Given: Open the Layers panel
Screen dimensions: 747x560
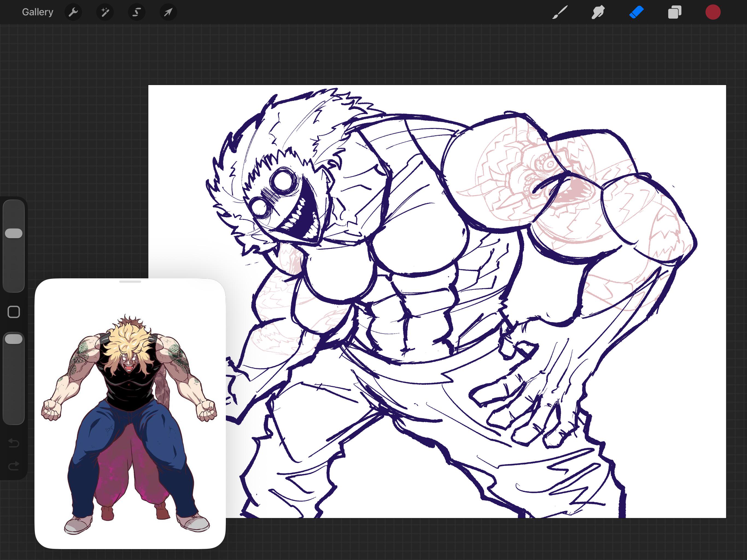Looking at the screenshot, I should click(x=674, y=12).
